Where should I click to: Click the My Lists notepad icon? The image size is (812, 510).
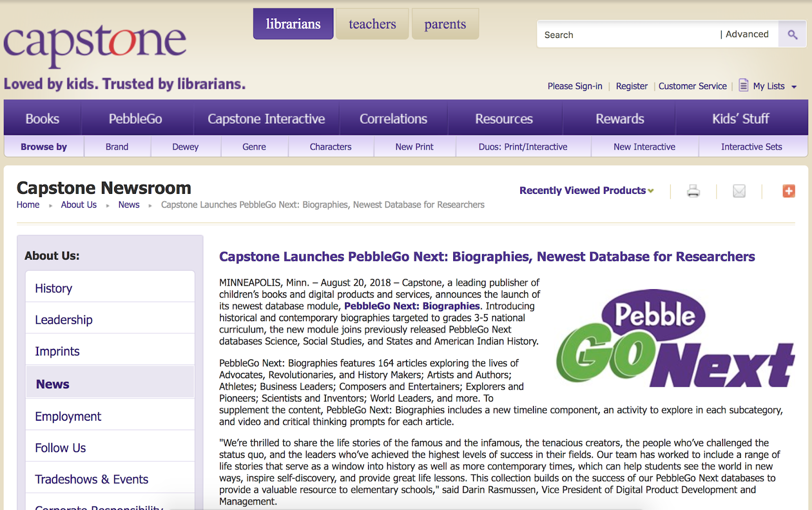point(744,86)
